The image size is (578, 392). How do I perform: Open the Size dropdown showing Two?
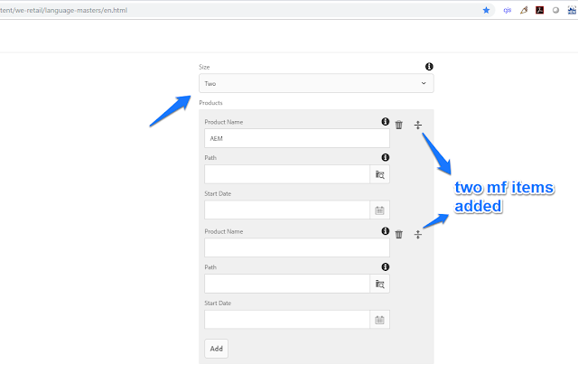pos(316,83)
